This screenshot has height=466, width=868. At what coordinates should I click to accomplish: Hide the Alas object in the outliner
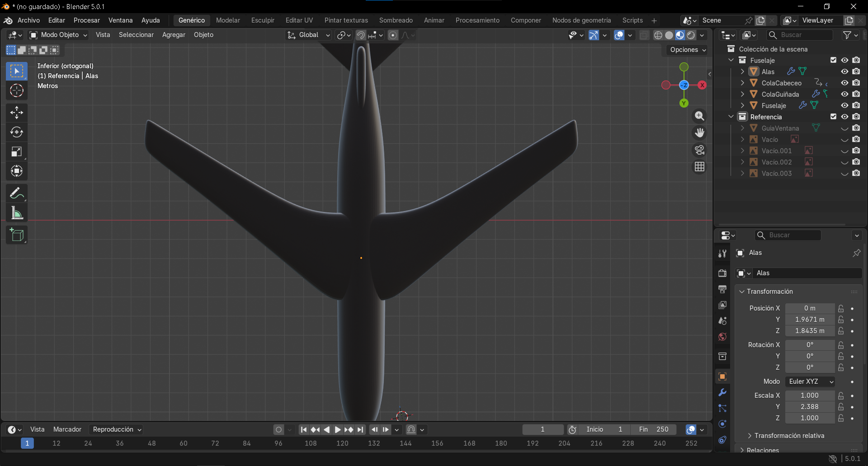coord(844,71)
